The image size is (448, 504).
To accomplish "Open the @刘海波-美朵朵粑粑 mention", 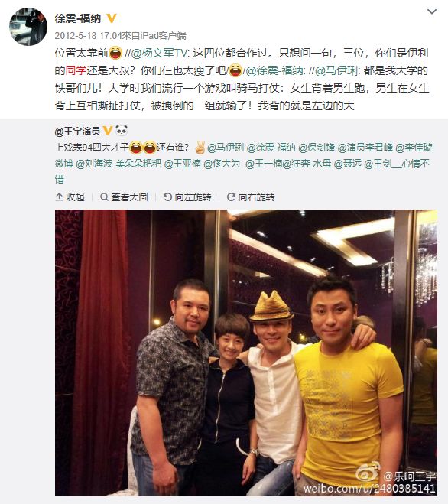I will tap(118, 164).
